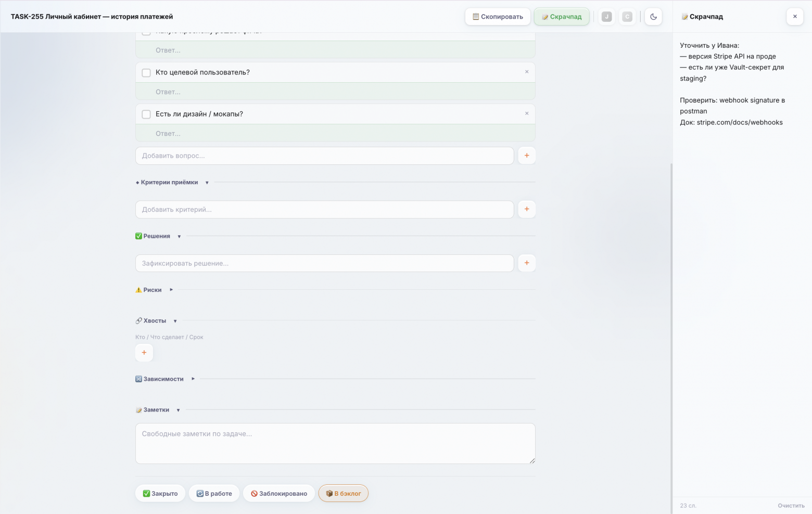Remove question Кто целевой пользователь

pos(527,72)
